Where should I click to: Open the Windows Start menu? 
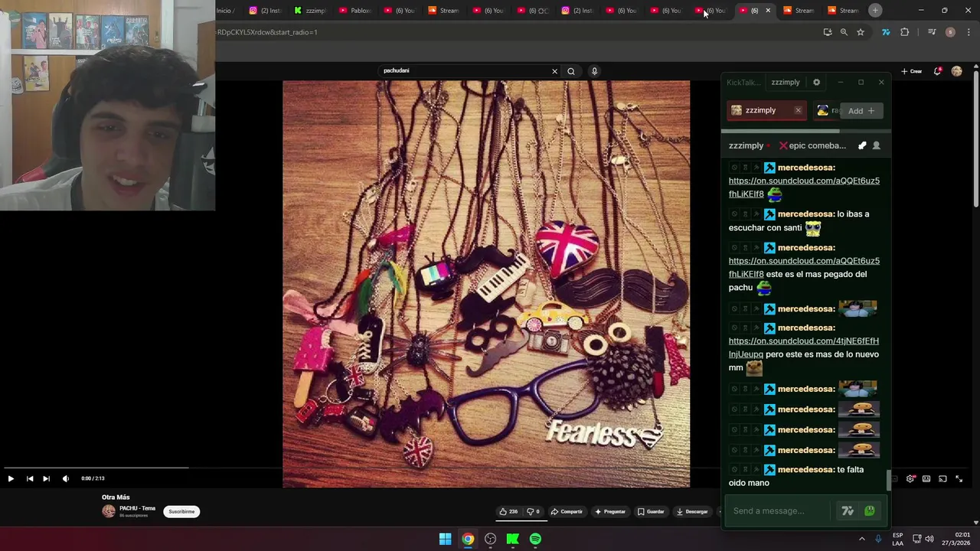click(445, 539)
